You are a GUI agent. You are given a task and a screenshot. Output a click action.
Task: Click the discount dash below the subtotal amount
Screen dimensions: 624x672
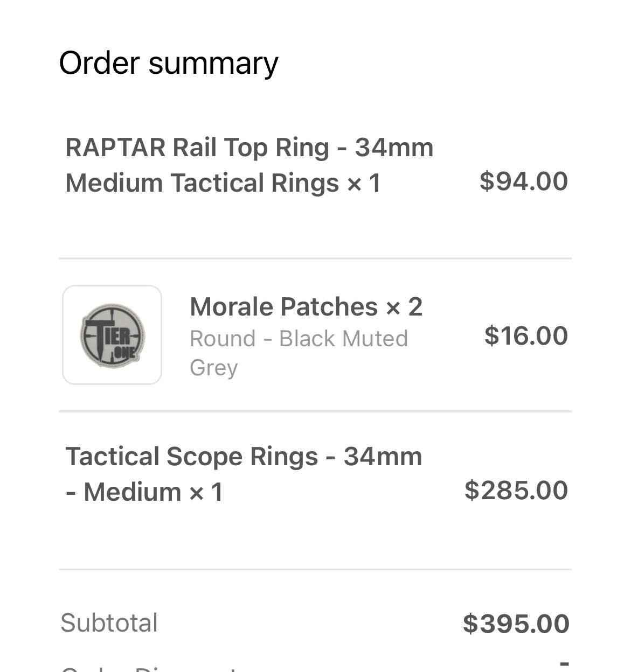click(x=564, y=663)
